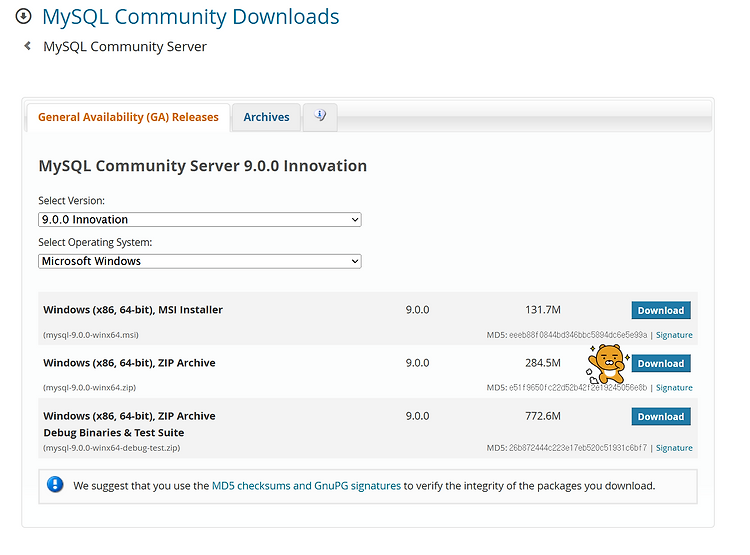Screen dimensions: 750x555
Task: Switch to the Archives tab
Action: pyautogui.click(x=266, y=117)
